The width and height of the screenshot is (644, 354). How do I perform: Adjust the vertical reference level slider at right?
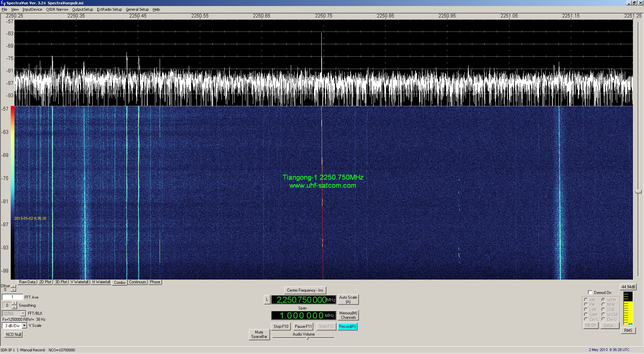[638, 191]
